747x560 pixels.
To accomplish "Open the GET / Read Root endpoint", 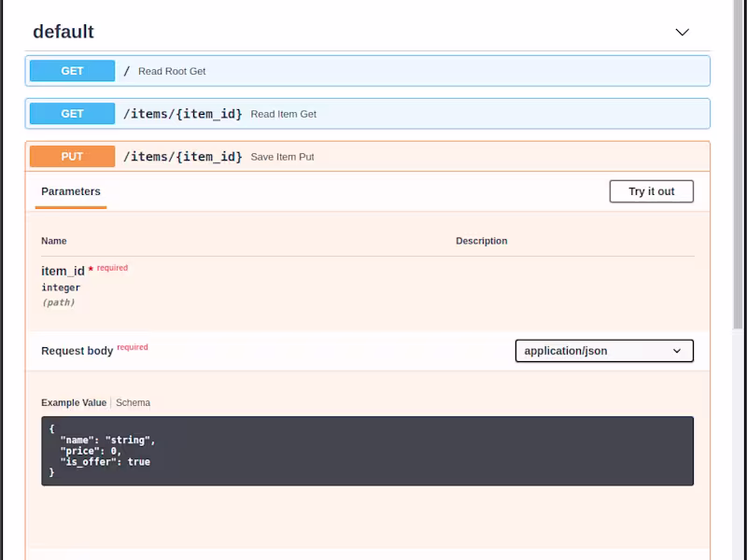I will [367, 71].
